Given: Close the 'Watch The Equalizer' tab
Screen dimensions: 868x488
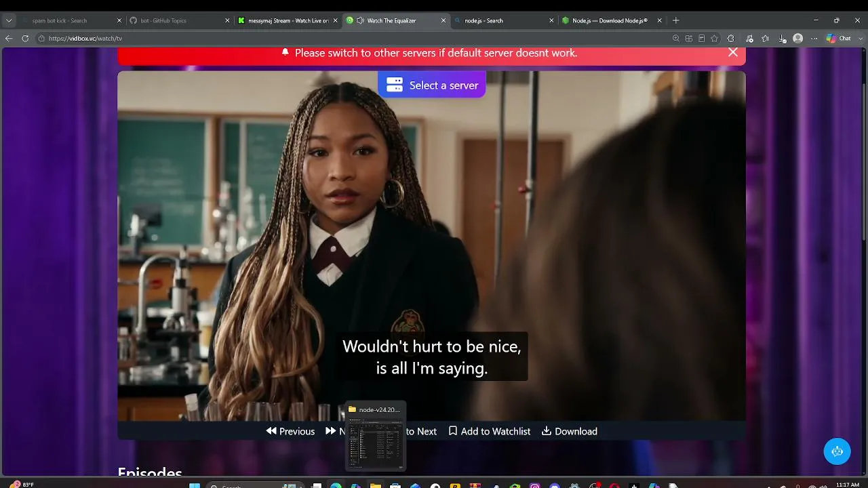Looking at the screenshot, I should (443, 20).
